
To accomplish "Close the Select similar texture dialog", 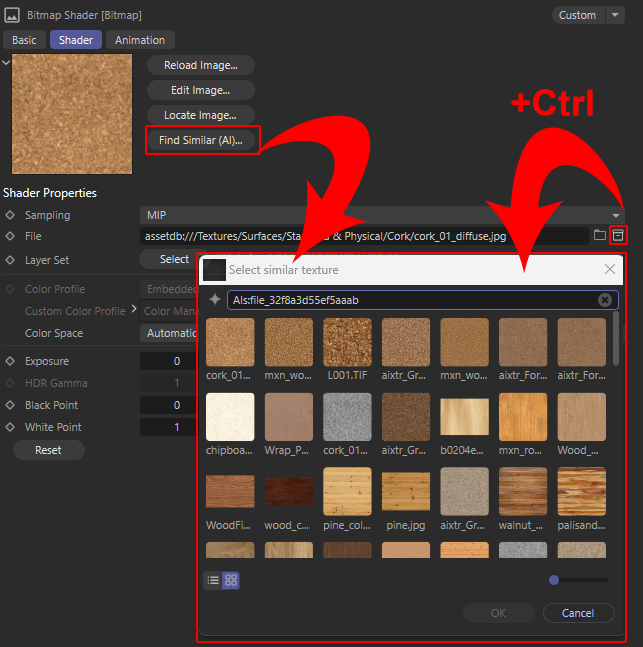I will [x=610, y=269].
